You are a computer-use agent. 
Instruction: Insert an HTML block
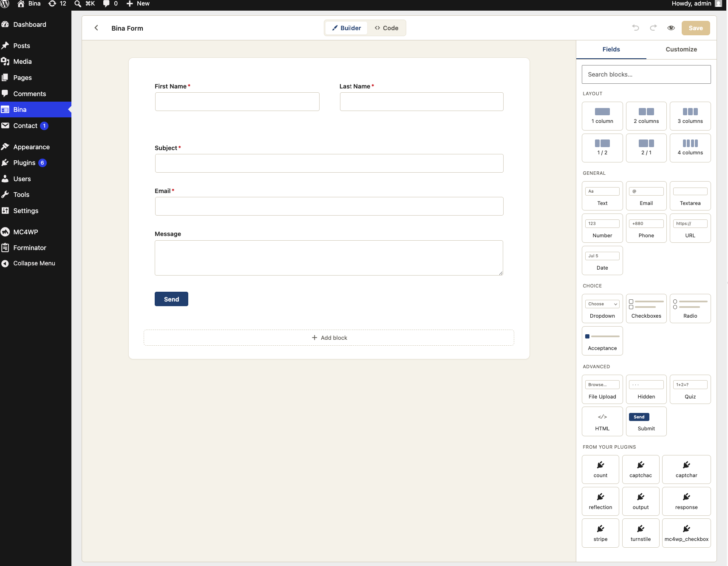[602, 421]
